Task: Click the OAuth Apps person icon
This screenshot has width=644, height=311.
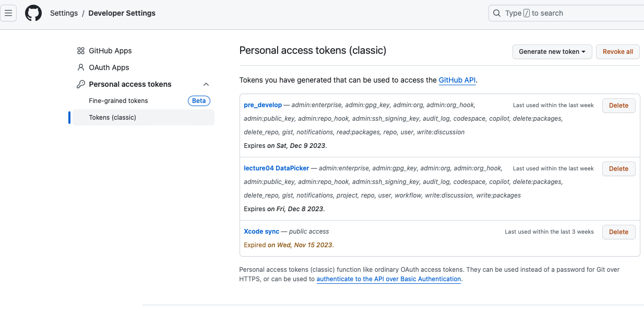Action: point(81,67)
